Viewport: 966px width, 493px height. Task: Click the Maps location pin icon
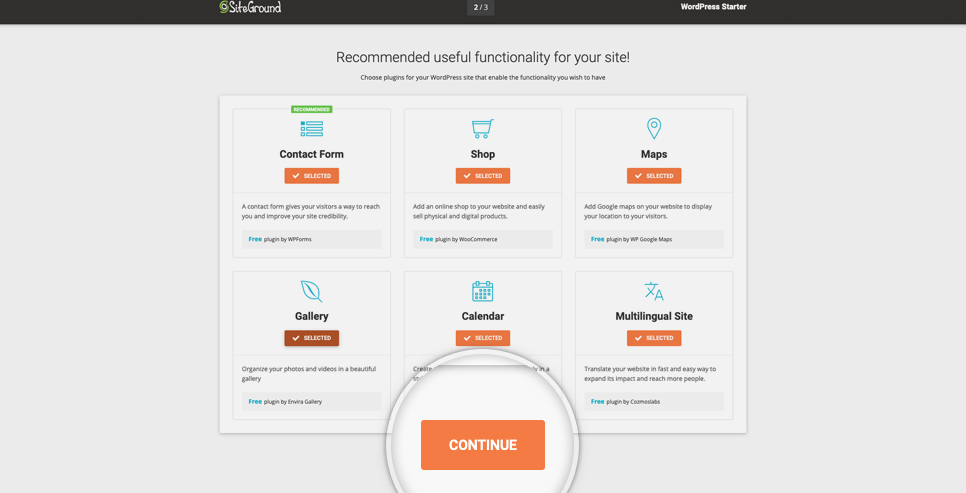click(x=654, y=128)
